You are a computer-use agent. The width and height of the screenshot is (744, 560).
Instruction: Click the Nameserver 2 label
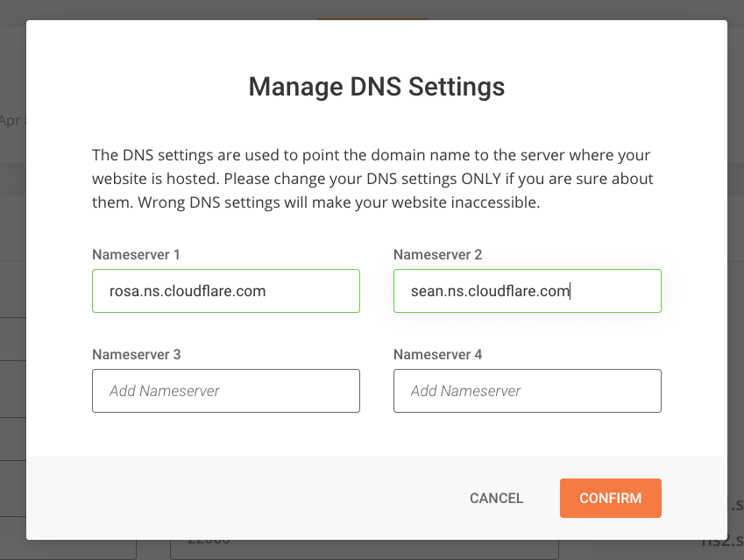[x=437, y=254]
